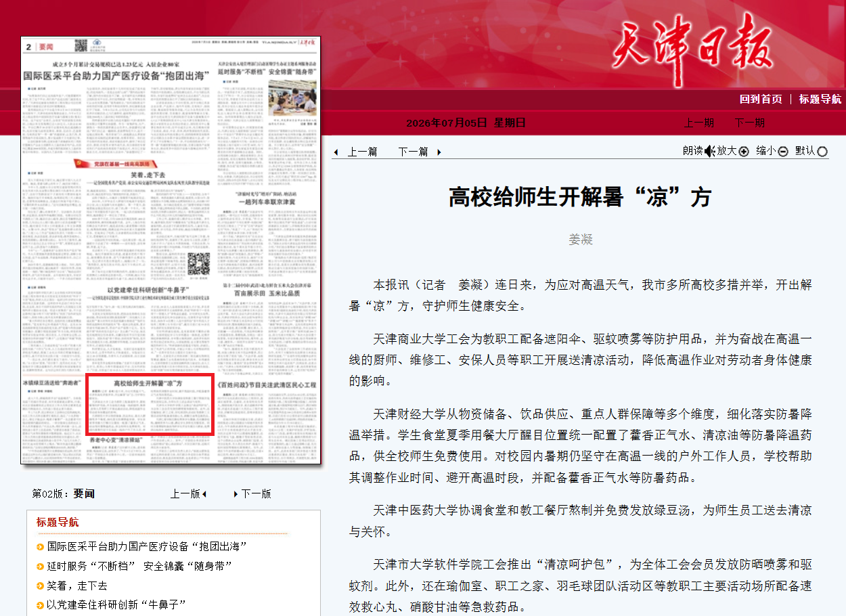Click the opening paragraph starting 本报讯

580,295
